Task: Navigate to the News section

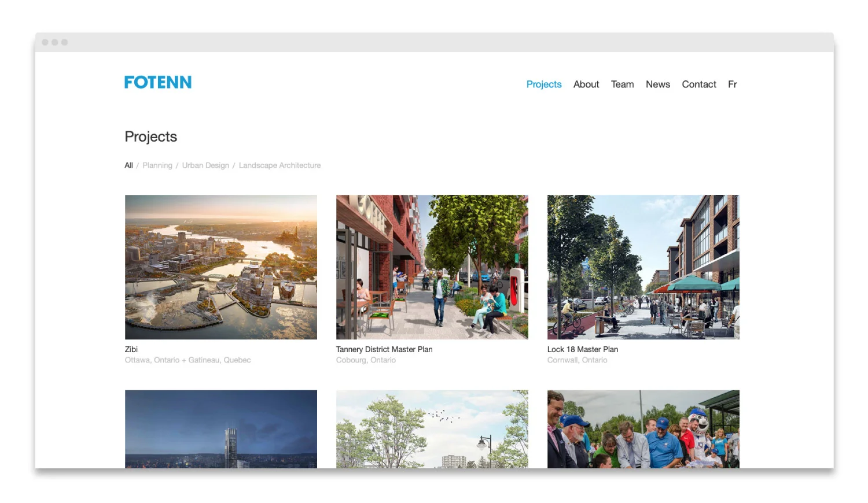Action: [658, 84]
